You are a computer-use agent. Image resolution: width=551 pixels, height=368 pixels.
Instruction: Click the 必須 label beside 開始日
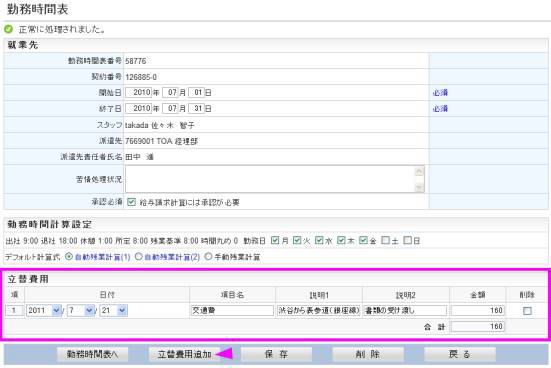[x=440, y=93]
